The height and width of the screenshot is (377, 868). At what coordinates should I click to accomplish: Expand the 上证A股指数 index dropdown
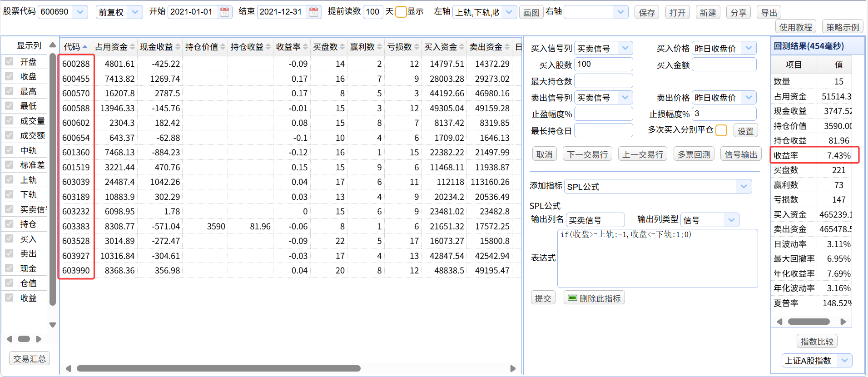click(844, 361)
